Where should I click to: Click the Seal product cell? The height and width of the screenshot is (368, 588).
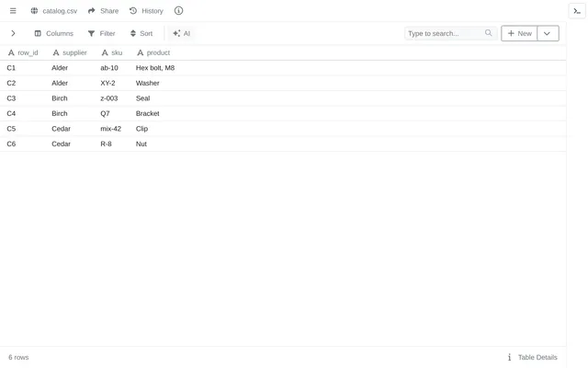click(143, 98)
